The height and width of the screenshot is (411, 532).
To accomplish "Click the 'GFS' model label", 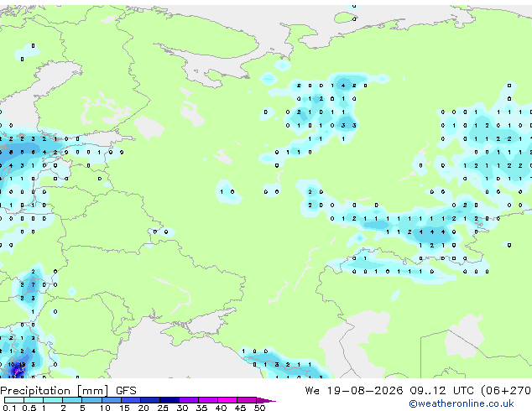I will click(x=126, y=391).
